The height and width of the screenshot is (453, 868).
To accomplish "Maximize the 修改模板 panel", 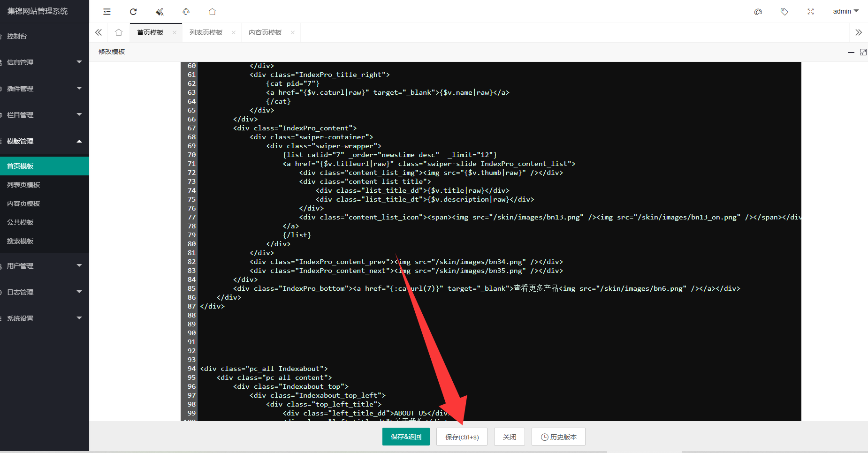I will click(x=863, y=52).
